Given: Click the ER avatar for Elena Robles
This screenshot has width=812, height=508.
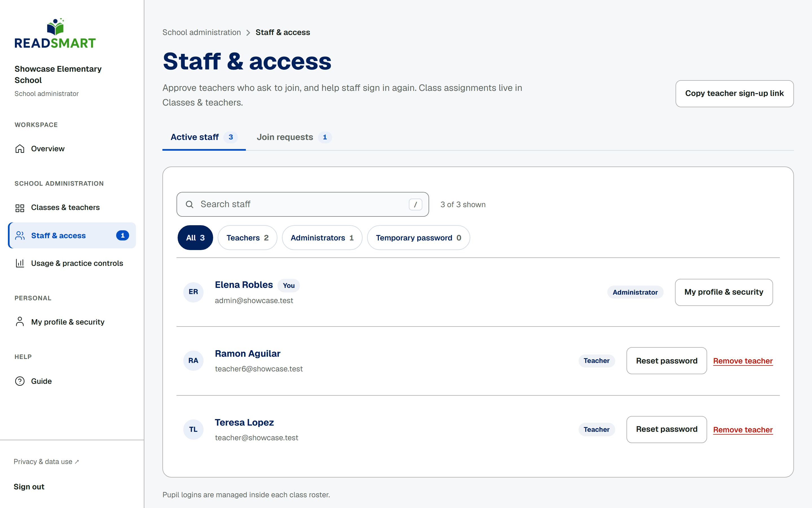Looking at the screenshot, I should (x=193, y=292).
